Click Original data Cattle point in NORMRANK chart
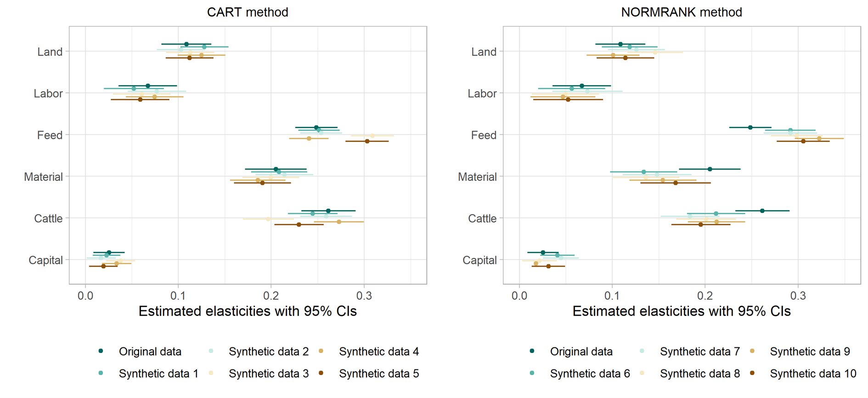The width and height of the screenshot is (868, 398). click(762, 211)
